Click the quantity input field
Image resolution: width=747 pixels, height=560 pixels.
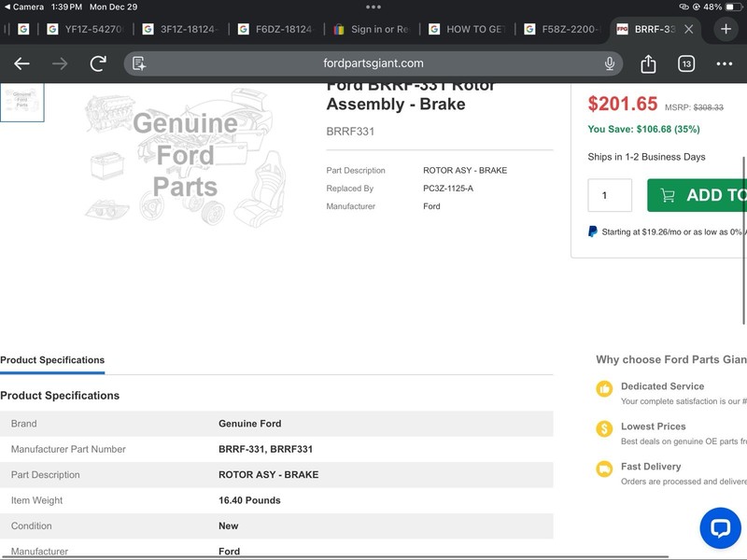tap(610, 195)
